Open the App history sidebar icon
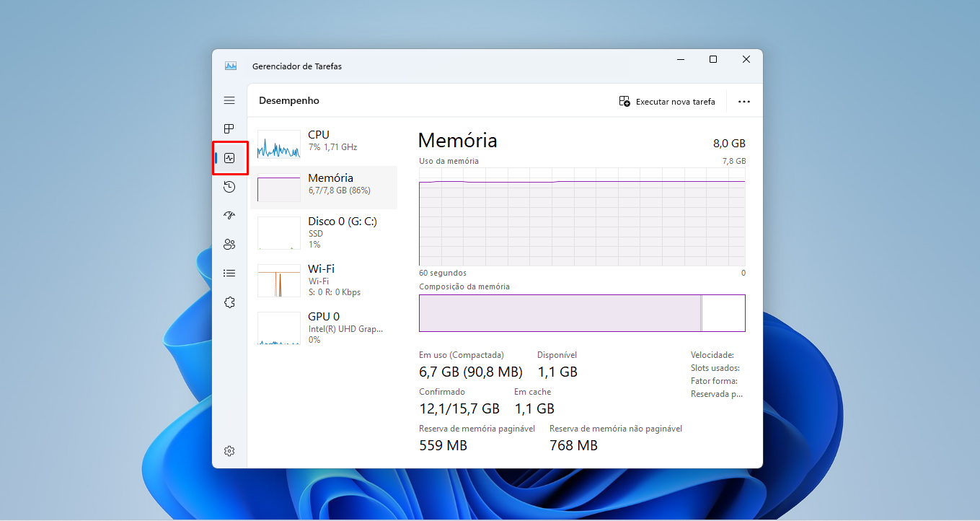The height and width of the screenshot is (521, 980). tap(229, 187)
